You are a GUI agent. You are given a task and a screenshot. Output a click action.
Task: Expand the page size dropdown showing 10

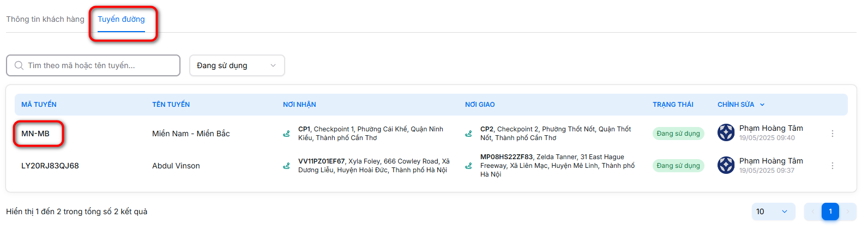[773, 211]
